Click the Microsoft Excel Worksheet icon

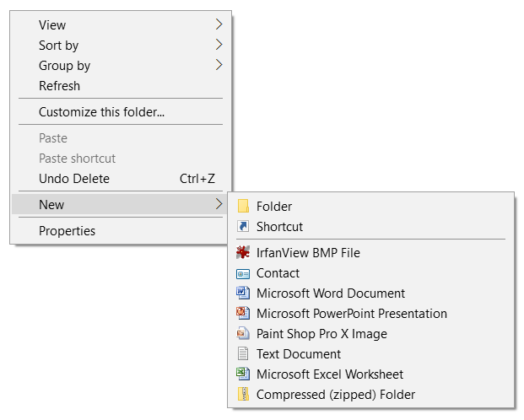(243, 374)
